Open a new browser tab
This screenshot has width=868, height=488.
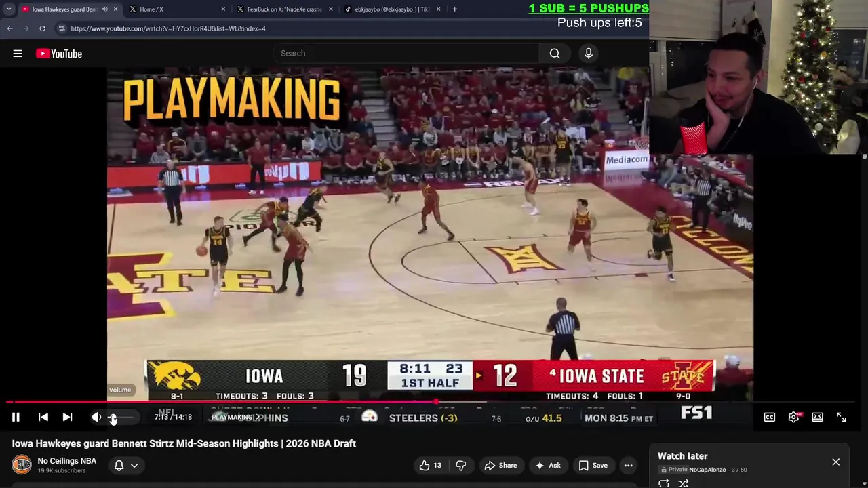coord(454,9)
